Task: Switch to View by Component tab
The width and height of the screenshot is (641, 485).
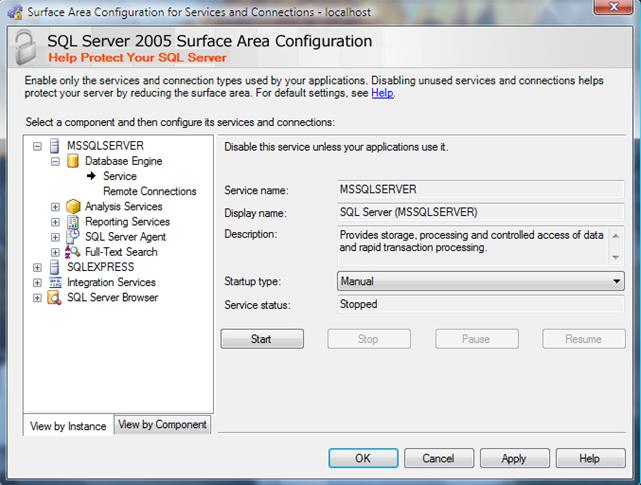Action: click(x=163, y=424)
